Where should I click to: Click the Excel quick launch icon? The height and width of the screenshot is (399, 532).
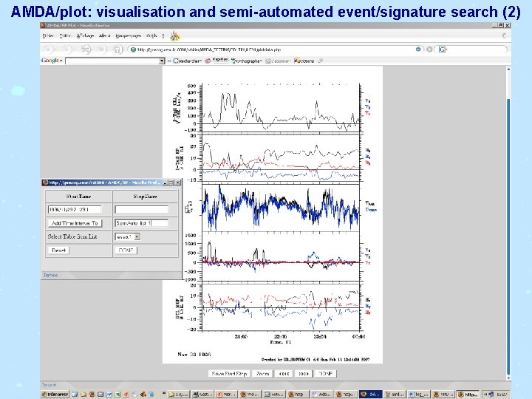pyautogui.click(x=117, y=395)
